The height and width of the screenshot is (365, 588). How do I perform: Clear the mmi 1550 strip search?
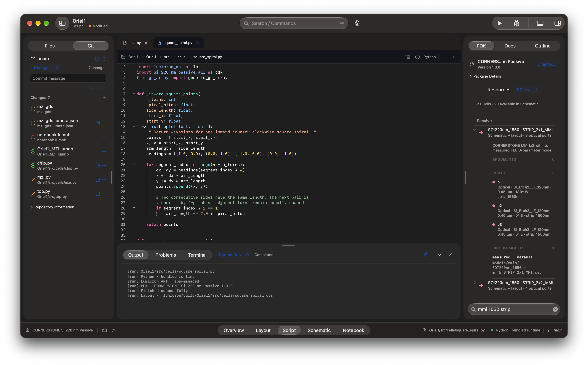[x=555, y=309]
